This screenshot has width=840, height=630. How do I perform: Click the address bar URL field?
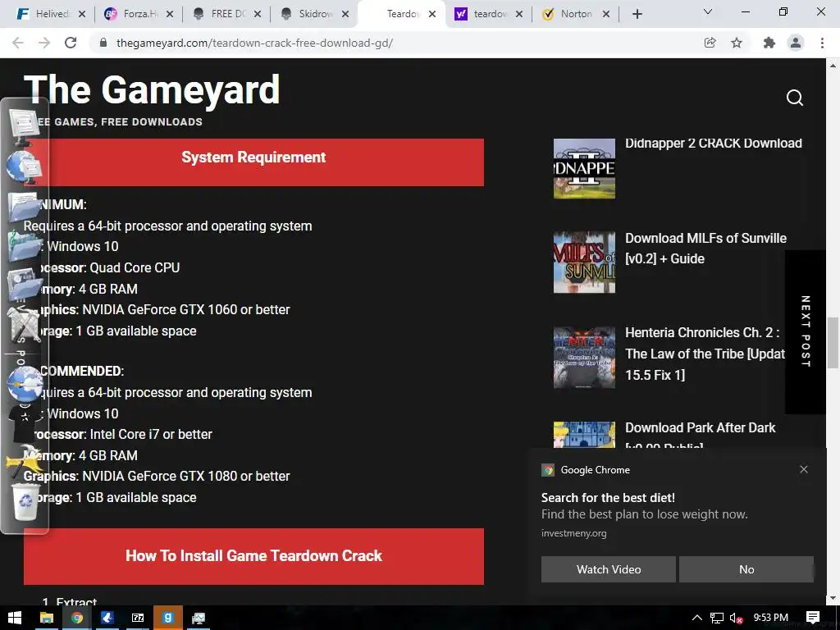tap(396, 43)
